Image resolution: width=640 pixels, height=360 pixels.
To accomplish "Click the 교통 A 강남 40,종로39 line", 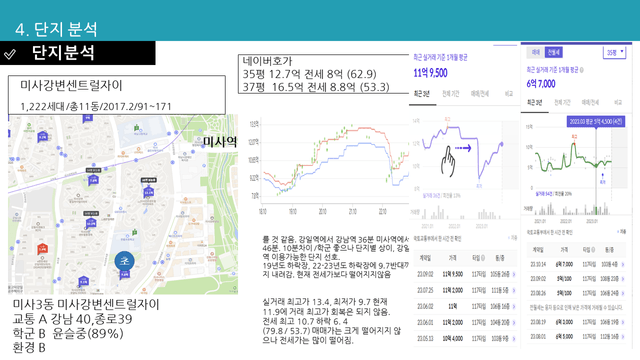I will tap(72, 319).
